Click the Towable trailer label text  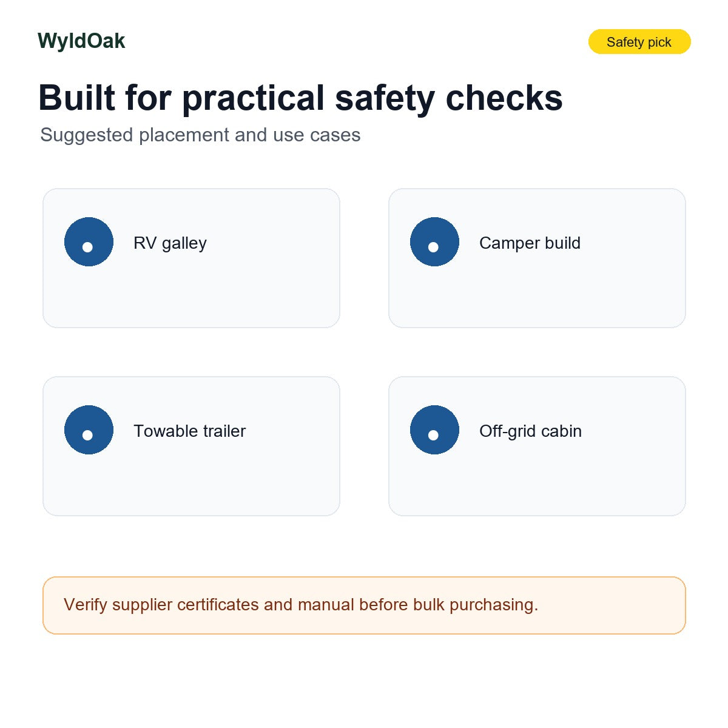click(189, 431)
